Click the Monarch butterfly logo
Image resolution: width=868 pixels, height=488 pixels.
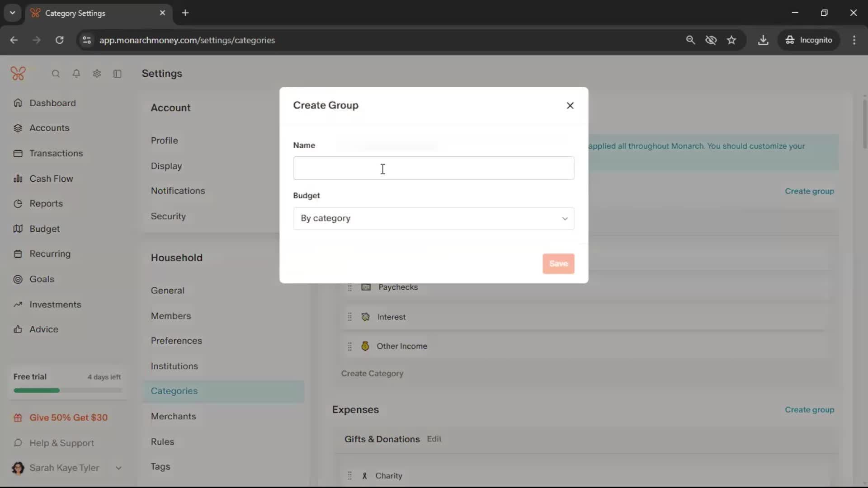[x=18, y=73]
